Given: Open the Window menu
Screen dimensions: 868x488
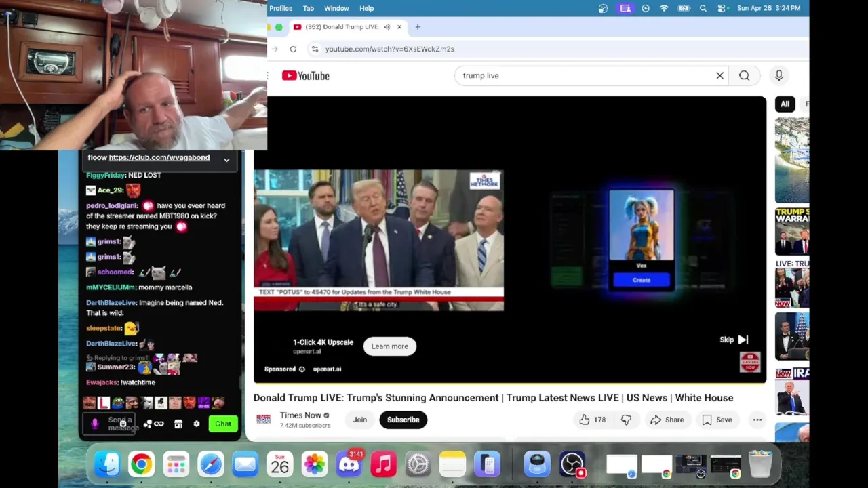Looking at the screenshot, I should click(x=336, y=8).
